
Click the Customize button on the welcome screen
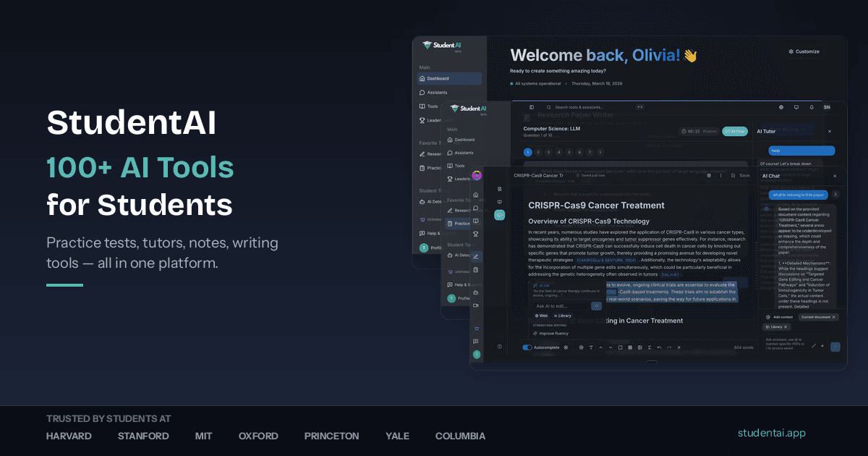coord(803,51)
